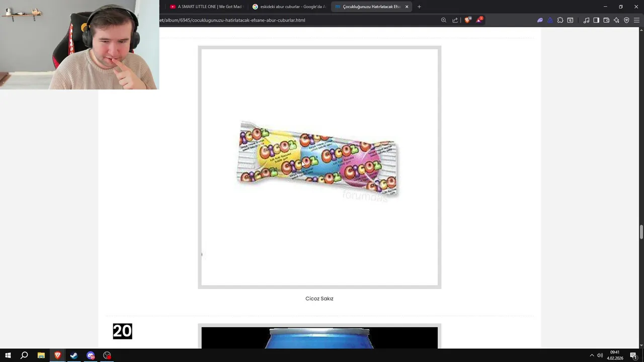Switch to the A SMART LITTLE ONE tab
This screenshot has width=644, height=362.
[x=206, y=7]
